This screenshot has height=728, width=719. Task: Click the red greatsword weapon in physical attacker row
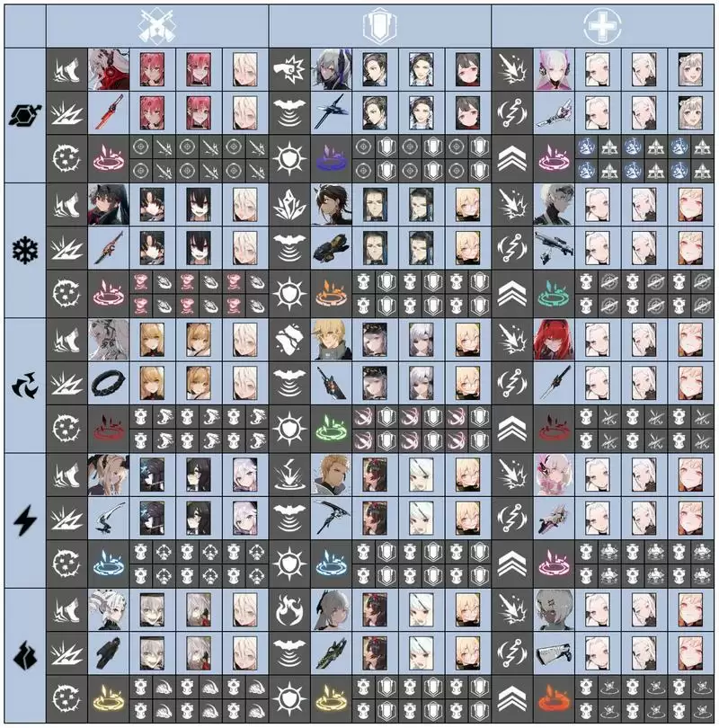(x=109, y=111)
